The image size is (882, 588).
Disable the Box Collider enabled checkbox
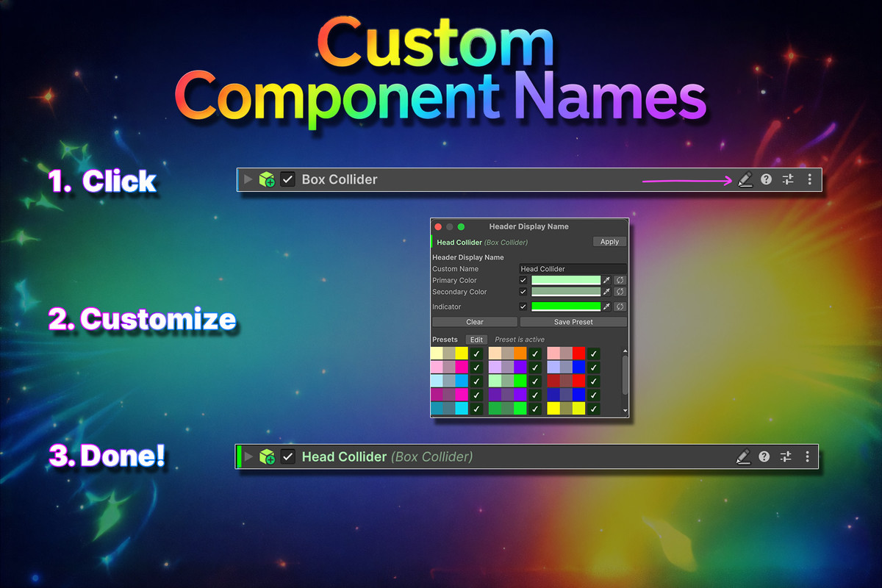pos(287,179)
